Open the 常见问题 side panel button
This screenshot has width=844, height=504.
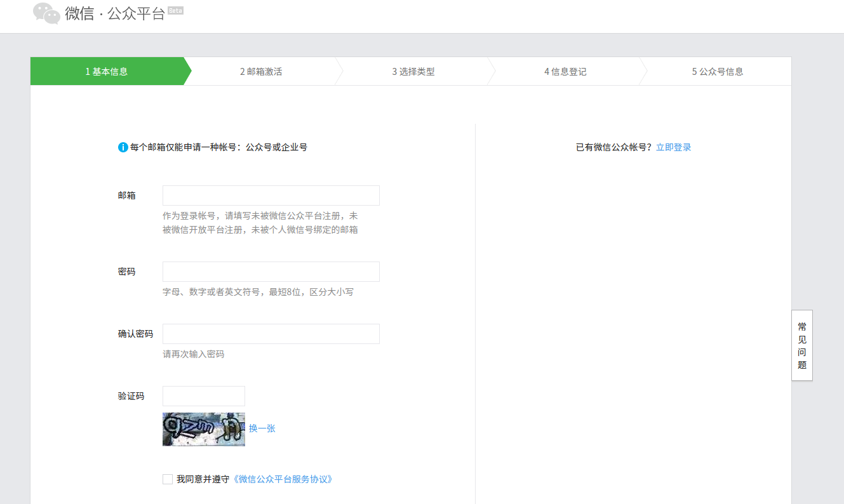801,345
